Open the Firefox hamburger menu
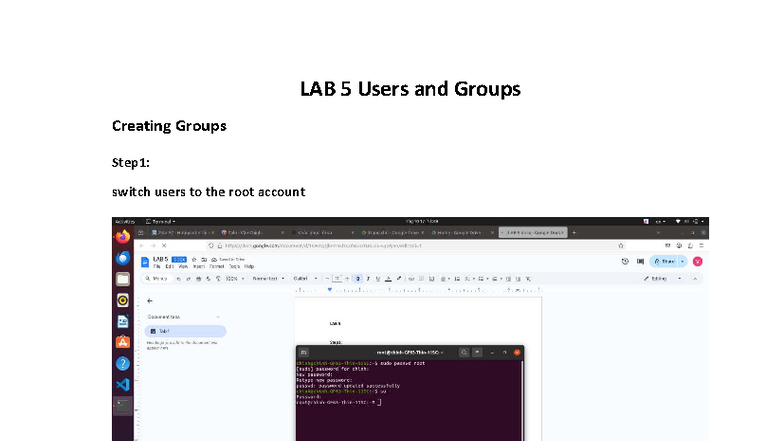784x441 pixels. click(x=702, y=246)
